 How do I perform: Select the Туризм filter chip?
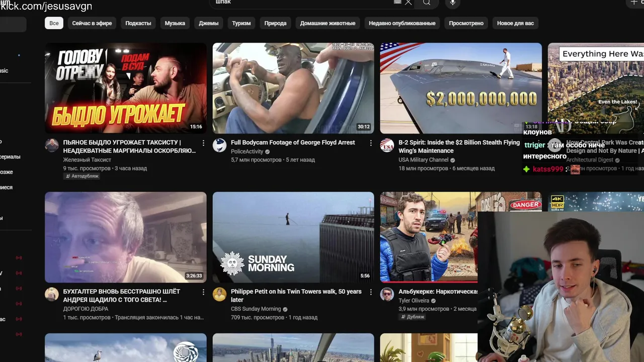(242, 23)
